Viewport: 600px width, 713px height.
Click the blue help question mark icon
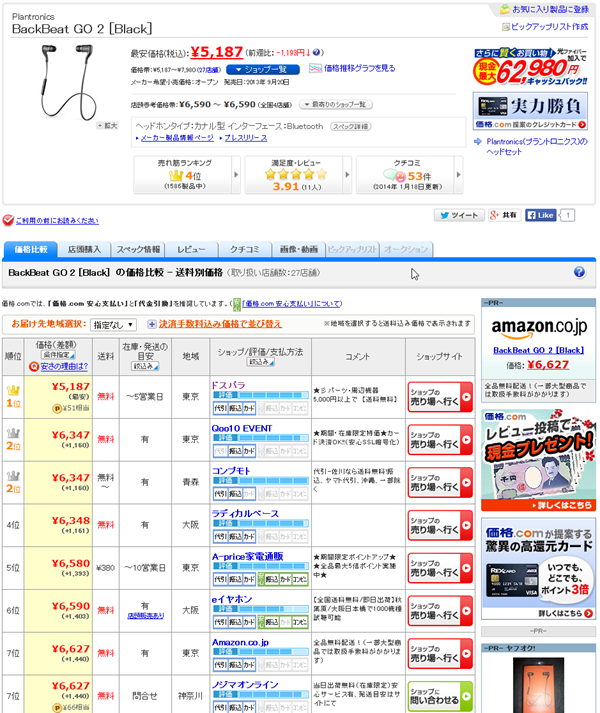579,272
